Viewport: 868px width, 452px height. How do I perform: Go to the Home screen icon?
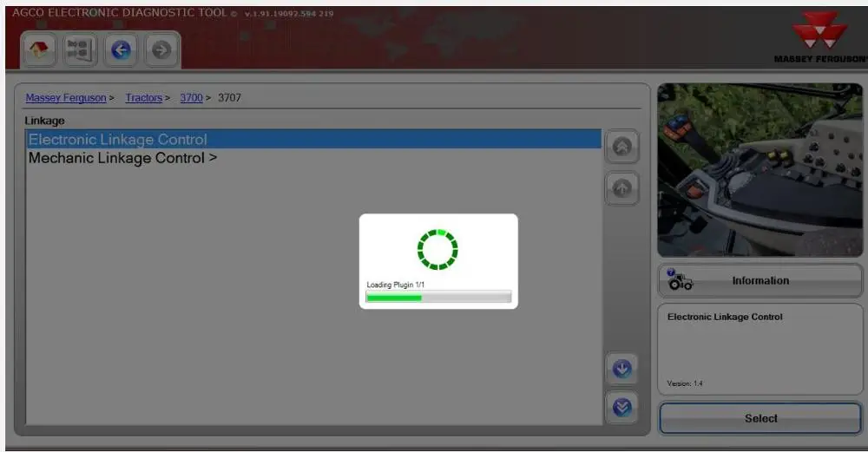click(39, 50)
